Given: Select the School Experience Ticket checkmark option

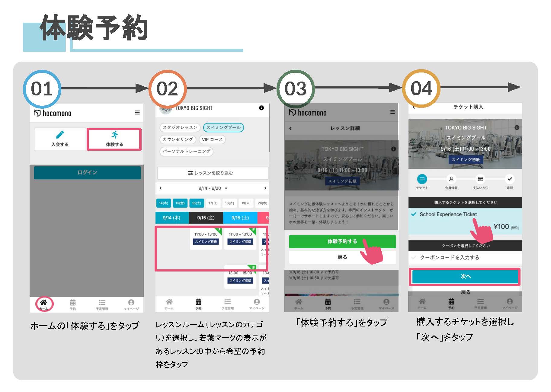Looking at the screenshot, I should (x=414, y=214).
